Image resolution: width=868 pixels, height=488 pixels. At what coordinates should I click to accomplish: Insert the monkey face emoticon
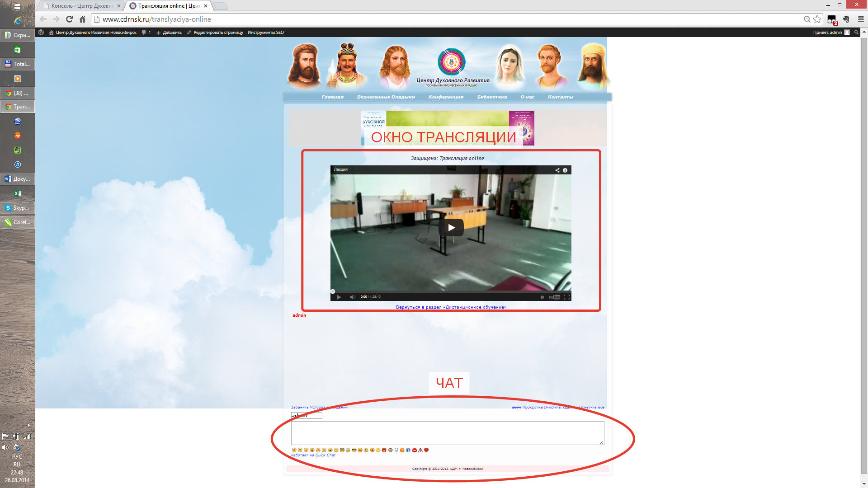[x=390, y=450]
